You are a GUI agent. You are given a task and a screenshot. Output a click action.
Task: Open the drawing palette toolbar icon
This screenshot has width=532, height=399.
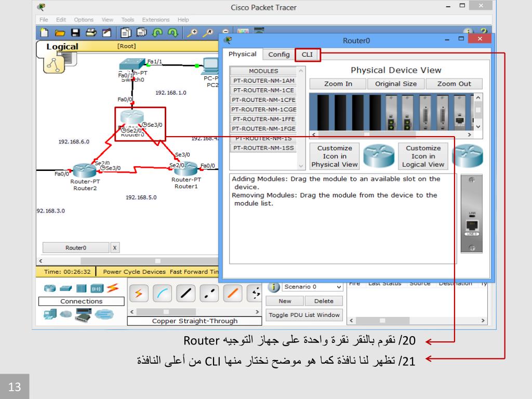tap(243, 31)
